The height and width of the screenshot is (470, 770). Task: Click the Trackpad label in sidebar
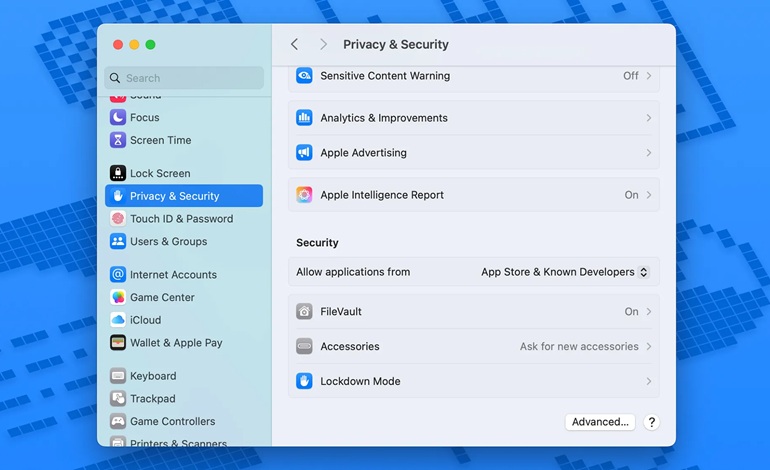tap(153, 398)
